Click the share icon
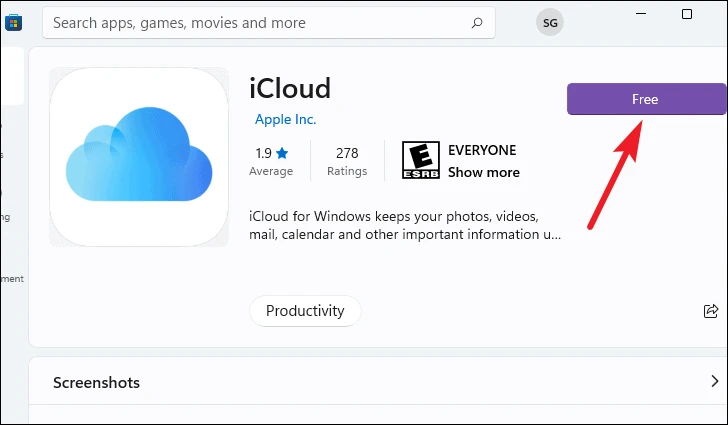The height and width of the screenshot is (425, 728). point(711,311)
